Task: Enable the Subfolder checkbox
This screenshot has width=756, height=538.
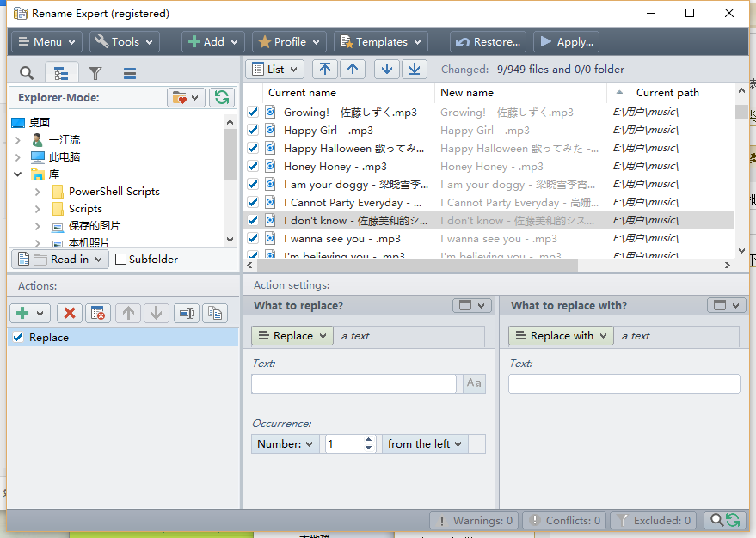Action: click(x=121, y=259)
